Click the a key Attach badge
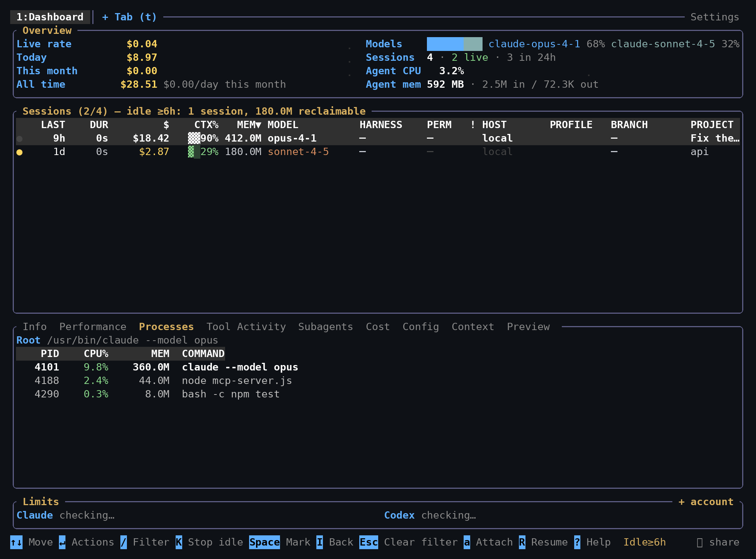 pos(467,542)
